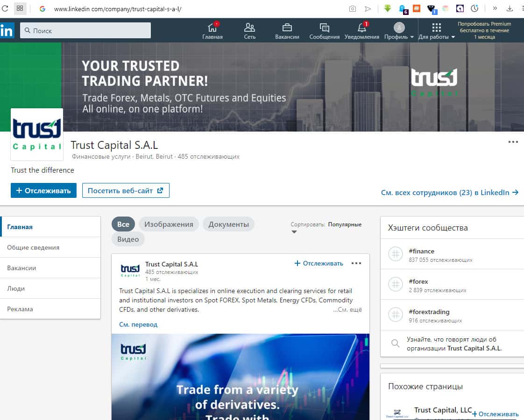Viewport: 524px width, 420px height.
Task: Open the Сеть network icon
Action: (249, 28)
